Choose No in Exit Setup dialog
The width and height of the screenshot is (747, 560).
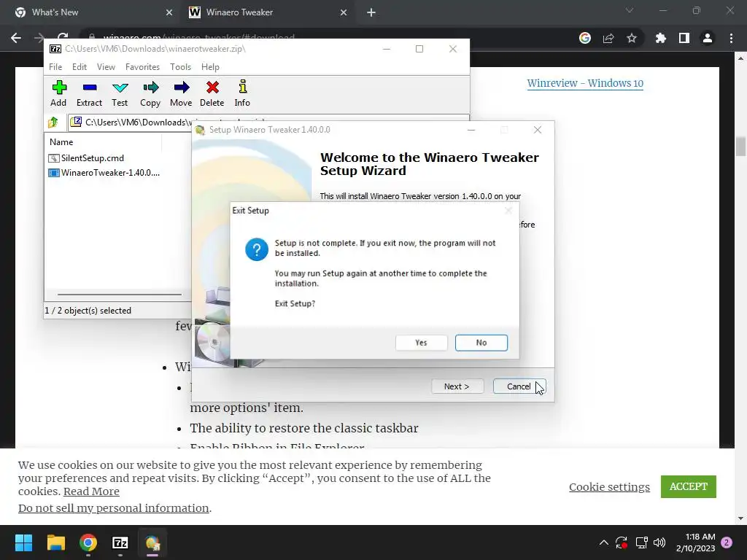coord(481,343)
